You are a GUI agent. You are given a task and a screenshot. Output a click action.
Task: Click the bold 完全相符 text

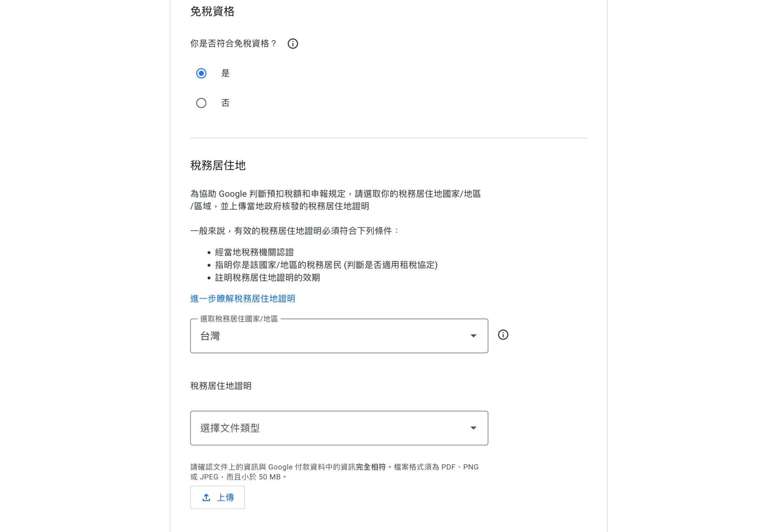click(371, 467)
